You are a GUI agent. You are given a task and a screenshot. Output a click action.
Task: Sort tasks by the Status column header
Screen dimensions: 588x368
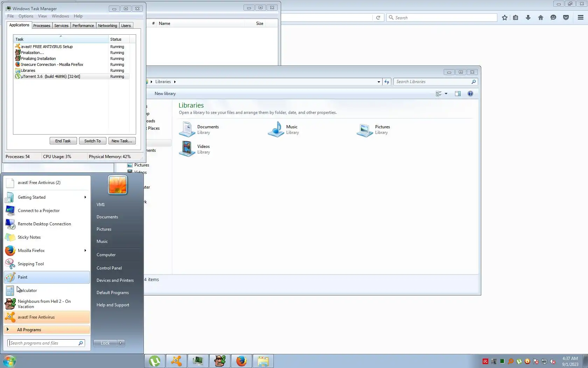[119, 39]
